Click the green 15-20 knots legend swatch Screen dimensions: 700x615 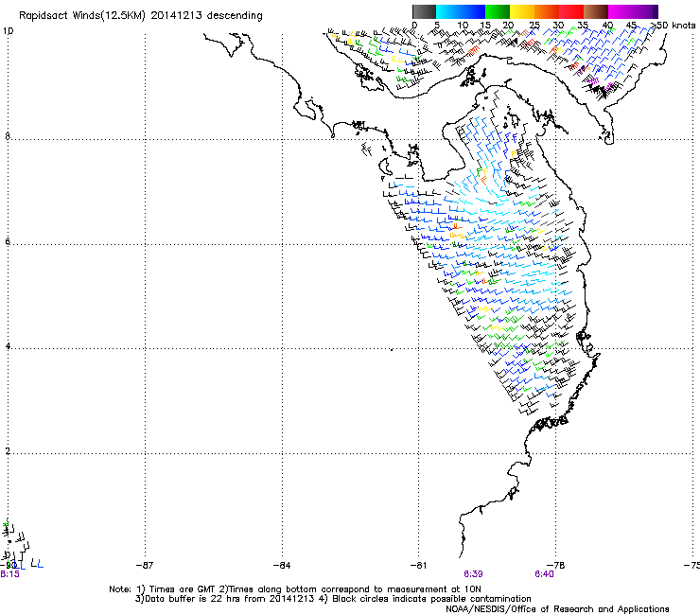(498, 11)
